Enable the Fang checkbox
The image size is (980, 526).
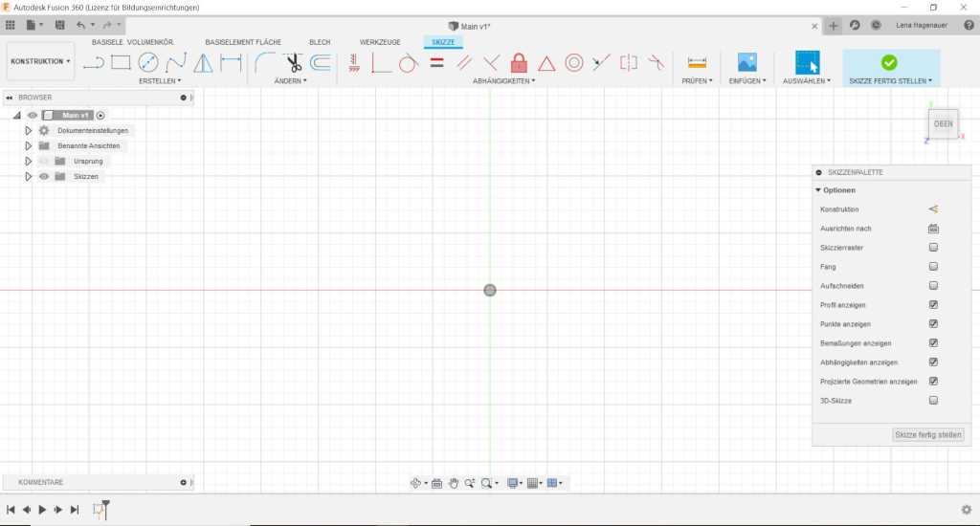tap(933, 267)
